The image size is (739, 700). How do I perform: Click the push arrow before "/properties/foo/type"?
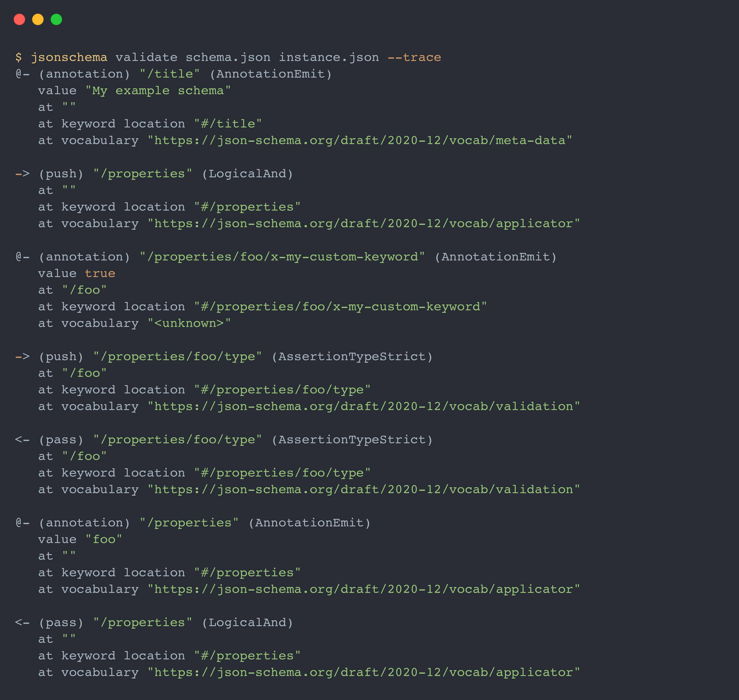22,357
